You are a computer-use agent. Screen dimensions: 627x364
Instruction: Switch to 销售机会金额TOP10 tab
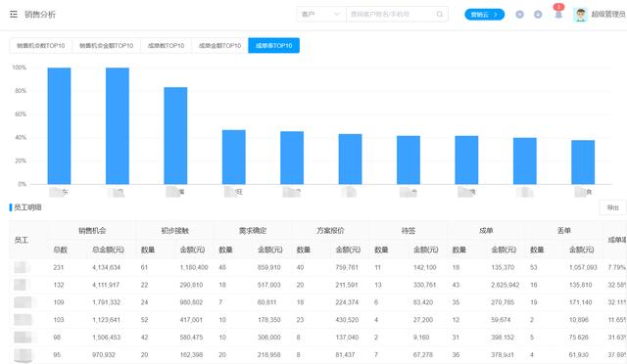pyautogui.click(x=107, y=46)
